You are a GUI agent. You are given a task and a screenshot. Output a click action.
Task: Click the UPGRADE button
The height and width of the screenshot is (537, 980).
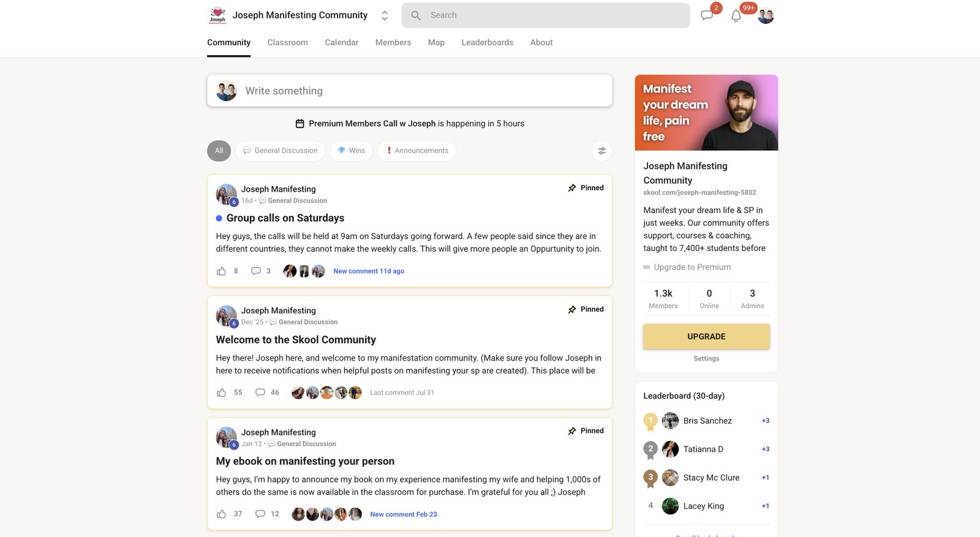pyautogui.click(x=706, y=337)
